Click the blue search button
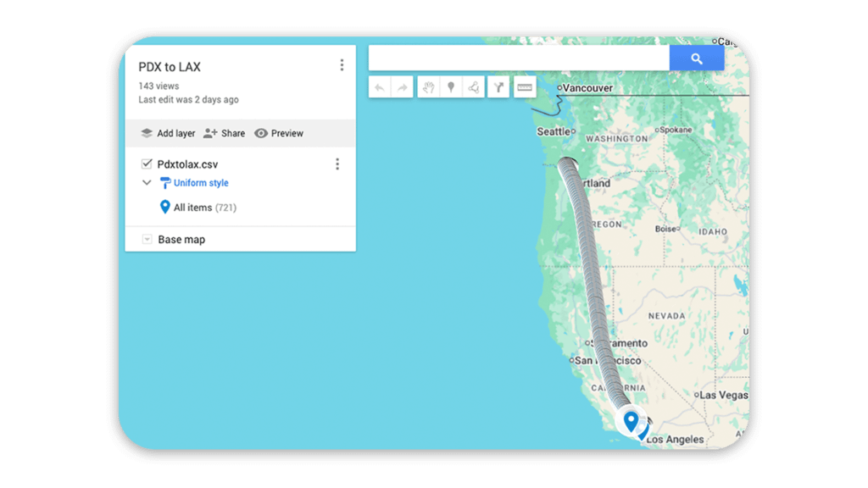 697,58
